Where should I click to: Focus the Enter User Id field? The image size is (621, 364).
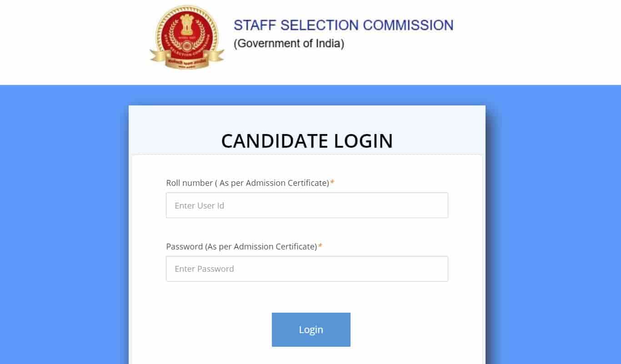click(307, 205)
